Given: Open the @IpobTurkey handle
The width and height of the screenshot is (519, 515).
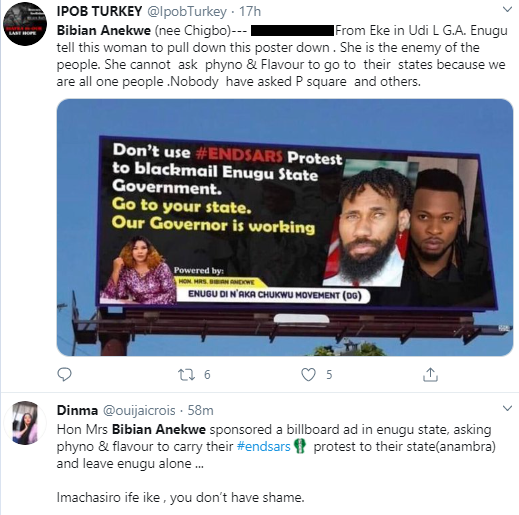Looking at the screenshot, I should point(187,12).
